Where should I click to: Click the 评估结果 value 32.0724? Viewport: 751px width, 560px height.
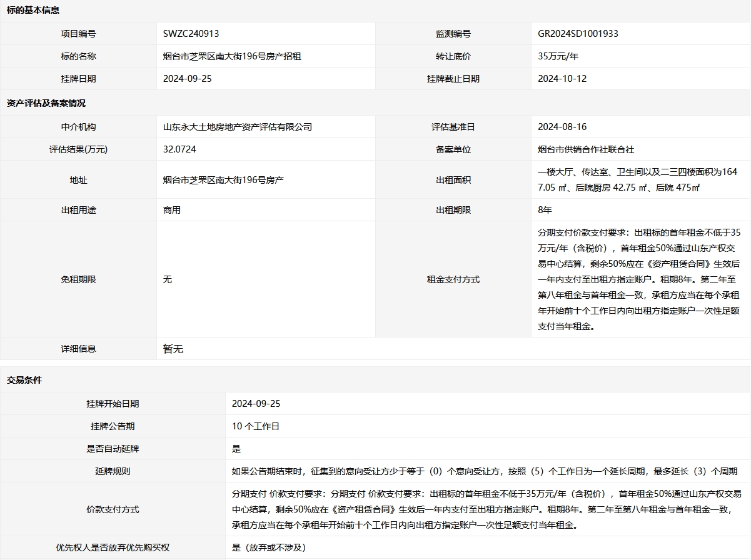point(184,149)
